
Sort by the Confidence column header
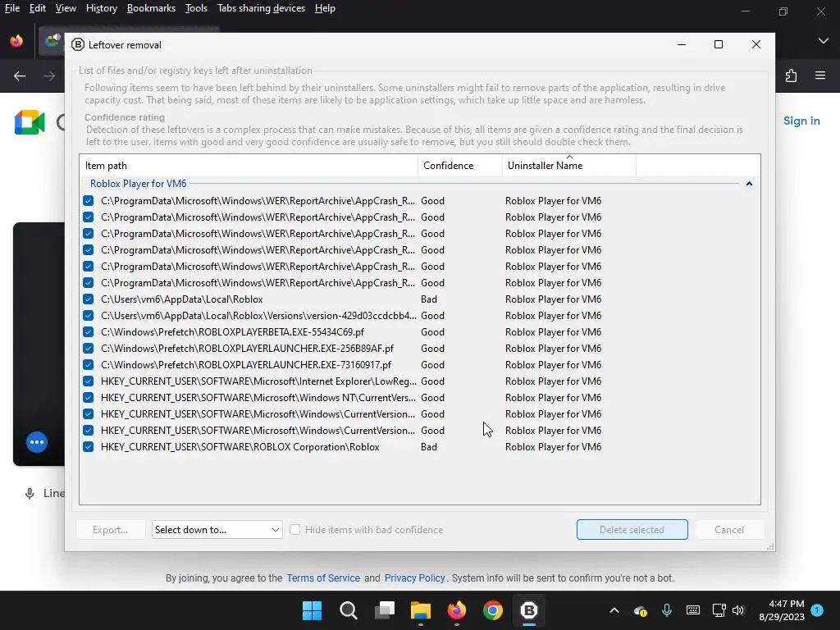coord(460,166)
